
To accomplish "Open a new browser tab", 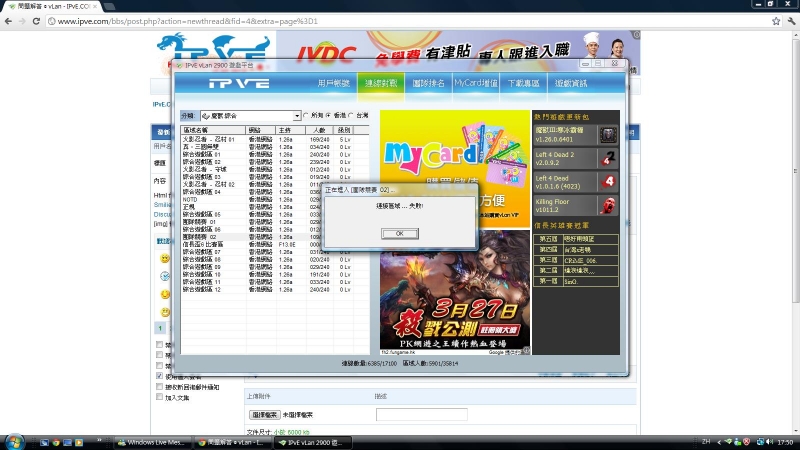I will (x=109, y=6).
